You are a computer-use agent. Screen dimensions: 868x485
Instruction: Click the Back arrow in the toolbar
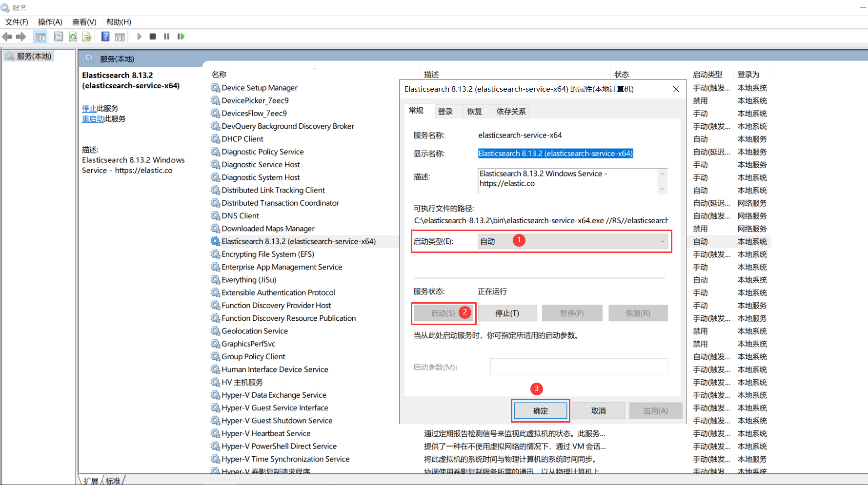[7, 37]
